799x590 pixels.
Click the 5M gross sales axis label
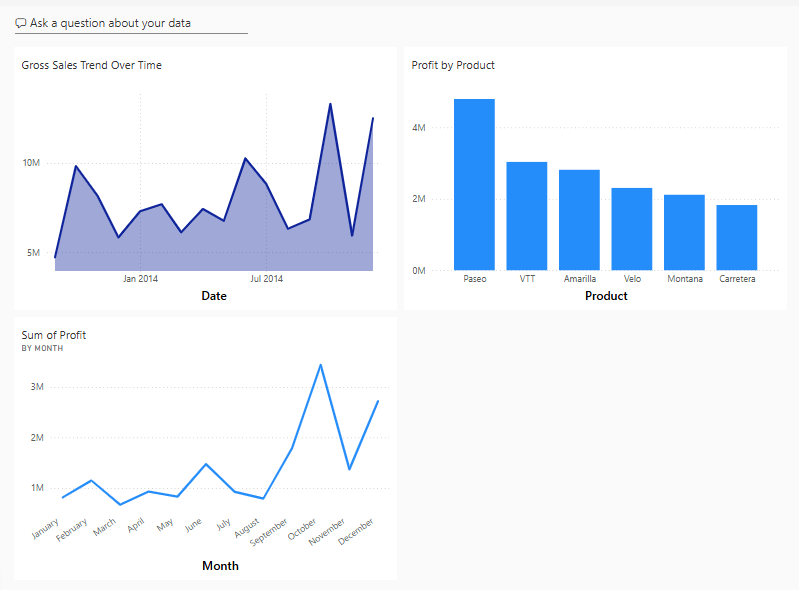(x=34, y=253)
